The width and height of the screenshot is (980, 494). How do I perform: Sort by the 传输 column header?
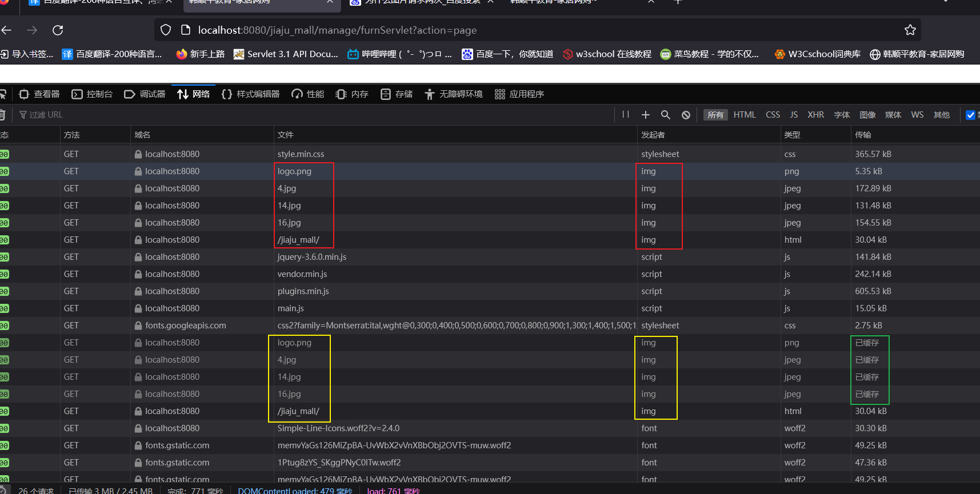click(x=915, y=135)
